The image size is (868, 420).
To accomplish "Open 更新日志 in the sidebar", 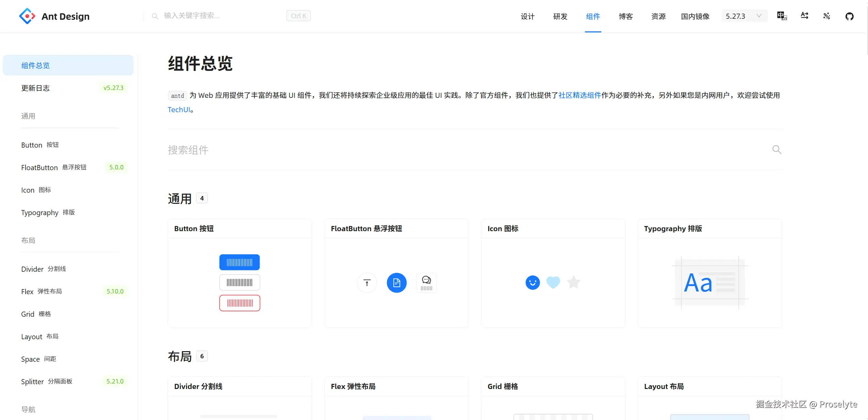I will click(x=68, y=88).
